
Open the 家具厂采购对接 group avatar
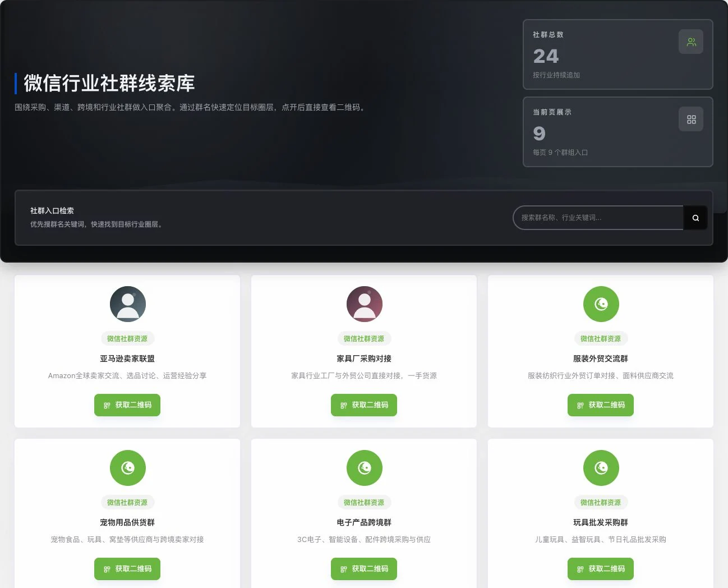click(x=365, y=304)
